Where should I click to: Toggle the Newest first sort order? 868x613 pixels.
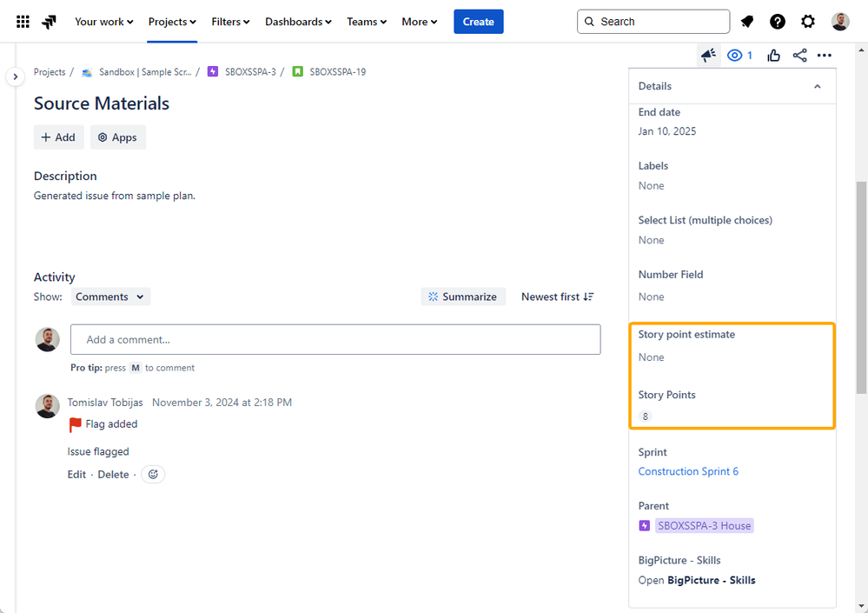pyautogui.click(x=558, y=297)
